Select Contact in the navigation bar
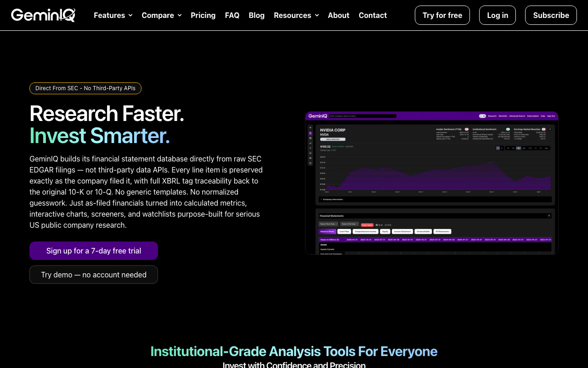The width and height of the screenshot is (588, 368). tap(373, 15)
